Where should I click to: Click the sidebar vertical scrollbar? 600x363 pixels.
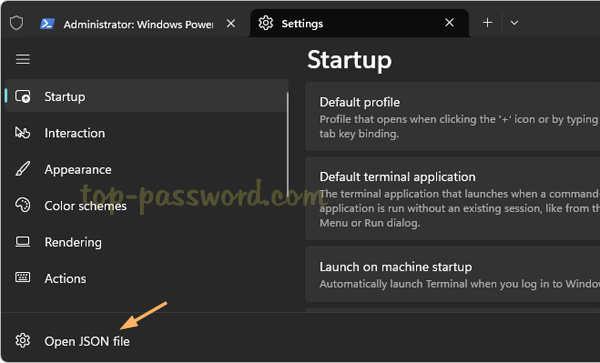[x=288, y=143]
